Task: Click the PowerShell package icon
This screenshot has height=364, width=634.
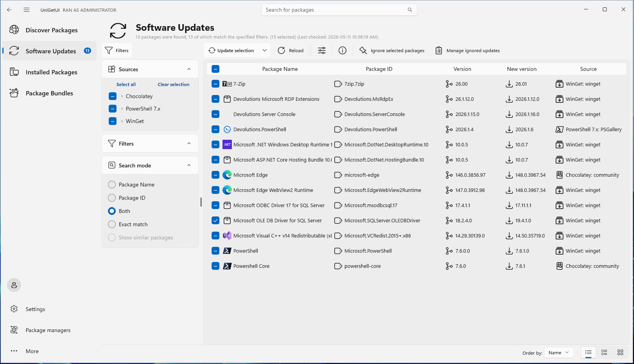Action: point(227,251)
